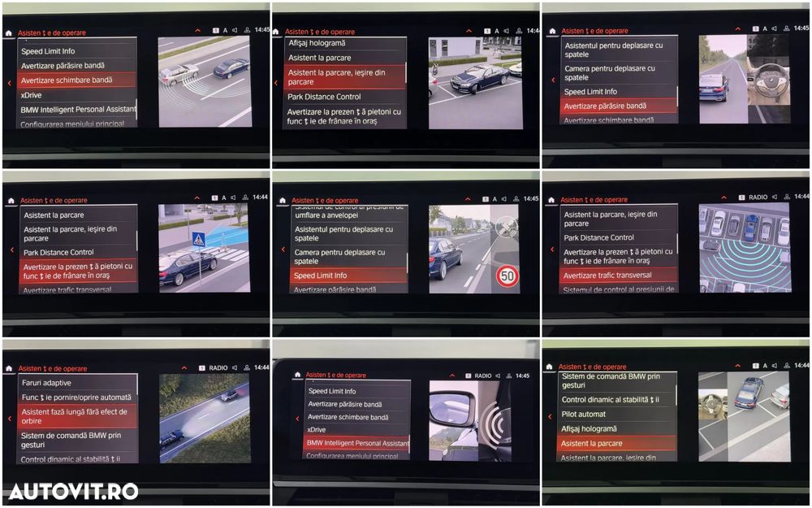This screenshot has width=812, height=508.
Task: Click red back arrow left of highlighted Speed Limit Info
Action: click(x=283, y=250)
